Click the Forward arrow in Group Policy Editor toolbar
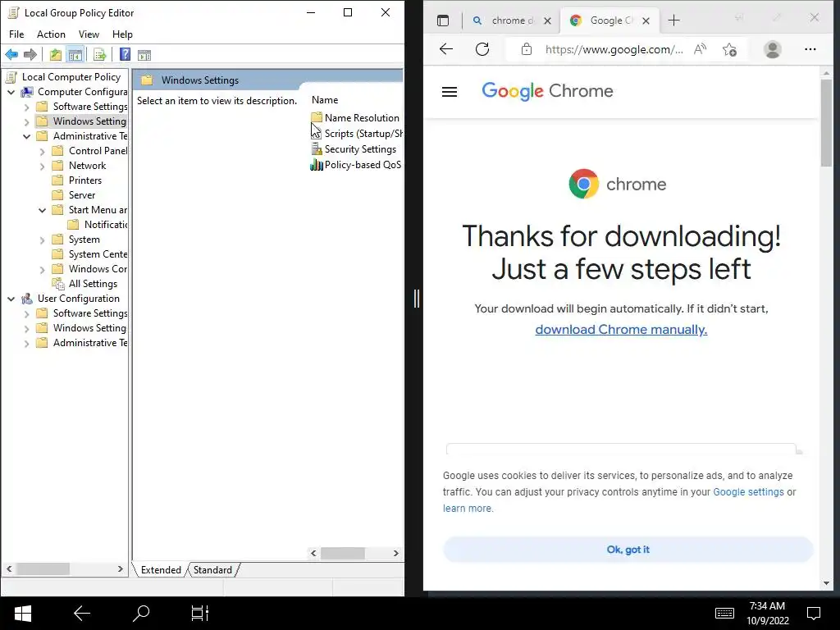The image size is (840, 630). tap(30, 55)
